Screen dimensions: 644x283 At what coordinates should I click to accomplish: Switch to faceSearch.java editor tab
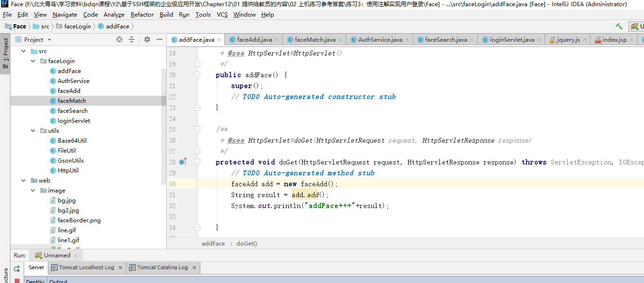[x=446, y=40]
